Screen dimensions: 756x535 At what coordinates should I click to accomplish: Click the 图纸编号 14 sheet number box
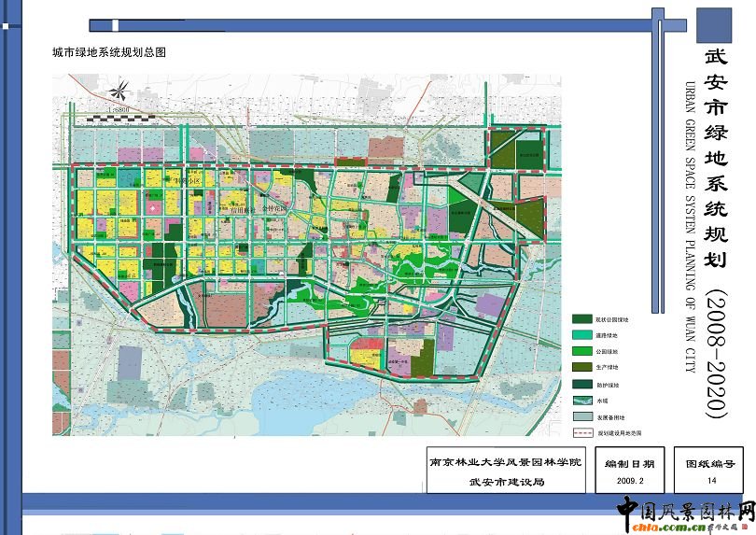pos(711,472)
